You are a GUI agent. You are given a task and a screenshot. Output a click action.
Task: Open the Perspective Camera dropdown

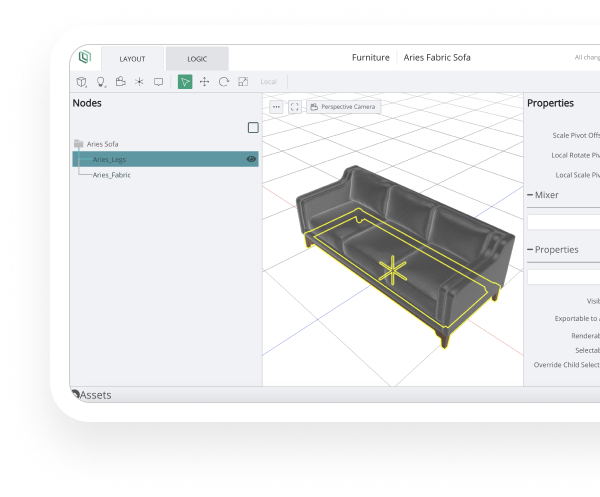tap(343, 106)
